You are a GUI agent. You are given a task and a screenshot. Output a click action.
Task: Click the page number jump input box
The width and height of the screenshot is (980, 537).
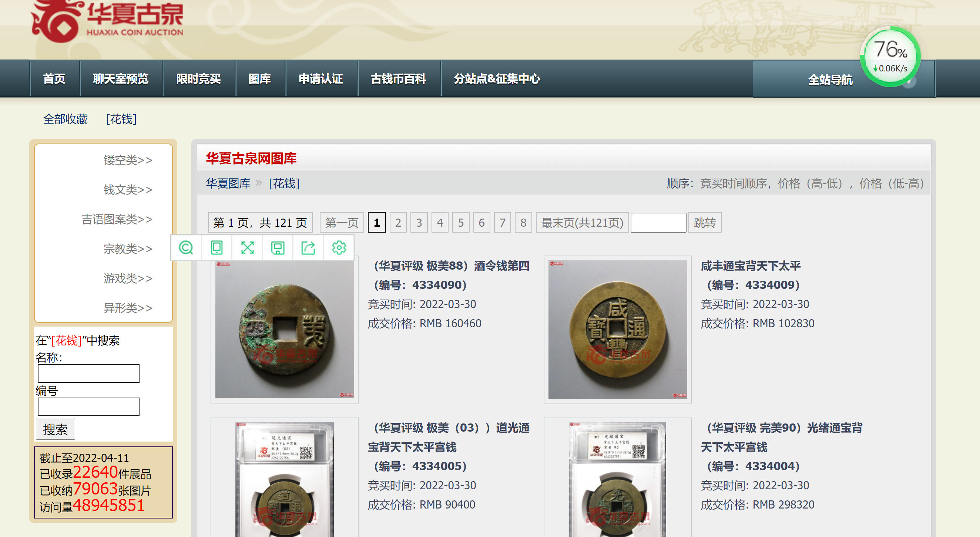(x=658, y=222)
